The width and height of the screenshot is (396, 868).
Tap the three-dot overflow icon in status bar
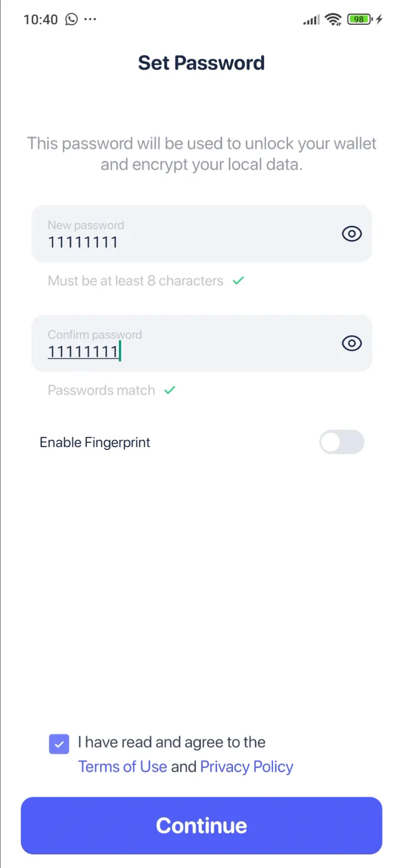(90, 19)
